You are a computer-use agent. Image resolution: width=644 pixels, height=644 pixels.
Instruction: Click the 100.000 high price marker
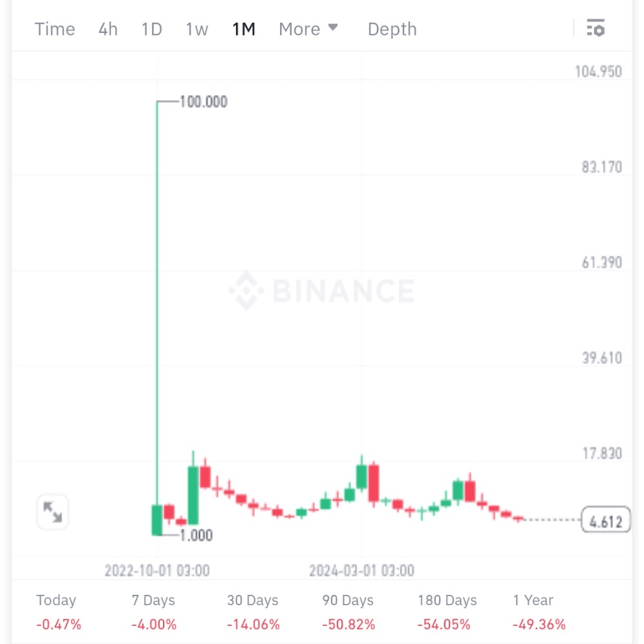click(203, 102)
